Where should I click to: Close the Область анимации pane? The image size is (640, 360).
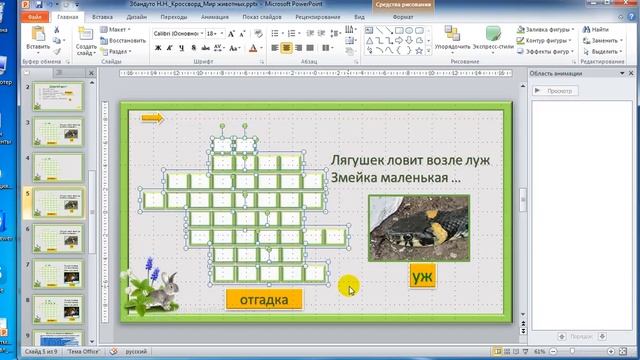point(631,73)
